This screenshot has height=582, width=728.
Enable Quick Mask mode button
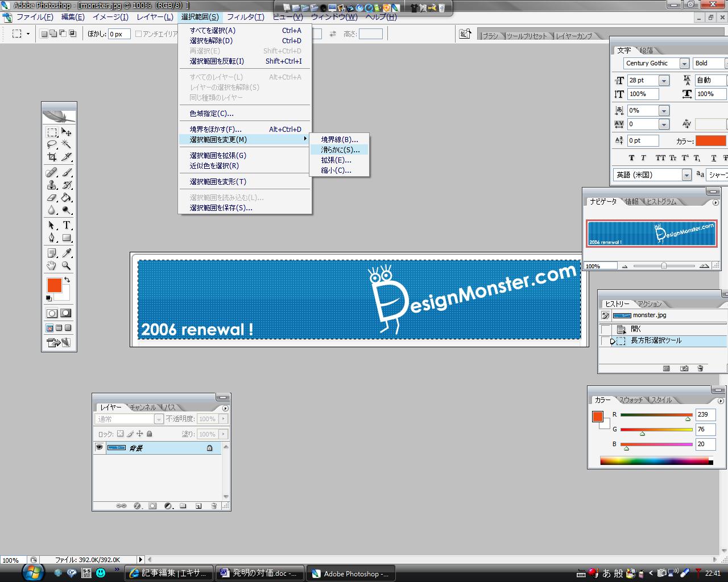(x=67, y=313)
